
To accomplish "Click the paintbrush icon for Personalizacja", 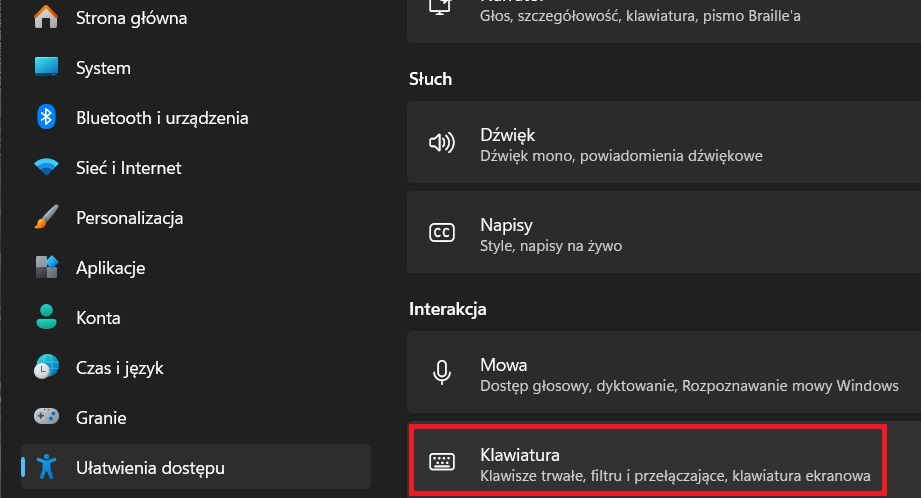I will click(46, 218).
